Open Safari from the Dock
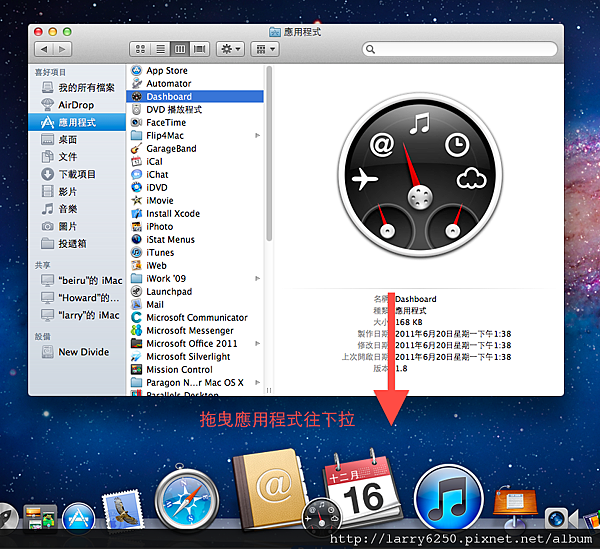 coord(187,498)
